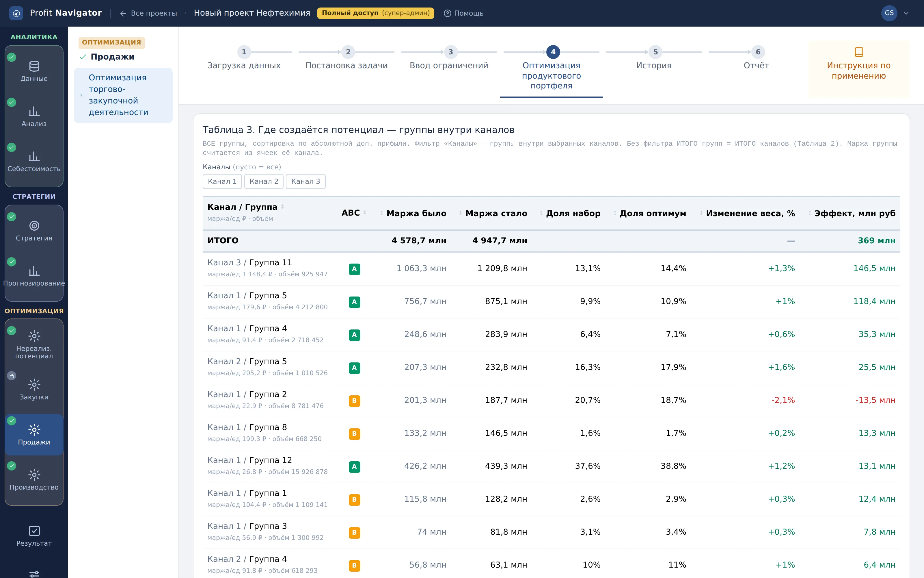Open the Себестоимость sidebar item
924x578 pixels.
click(x=34, y=161)
